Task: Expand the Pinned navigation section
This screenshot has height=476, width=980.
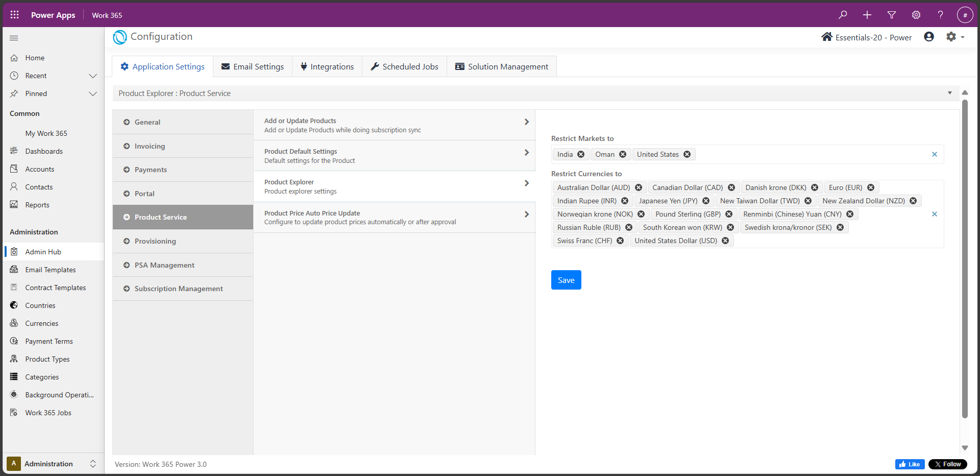Action: pyautogui.click(x=93, y=93)
